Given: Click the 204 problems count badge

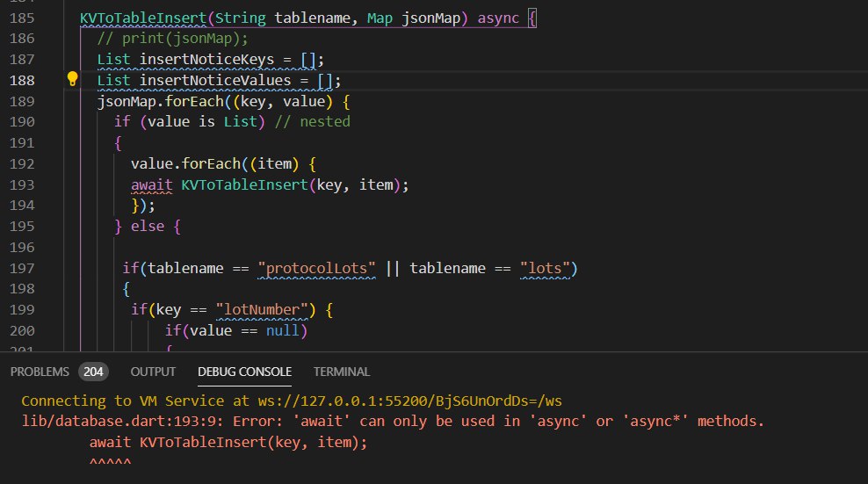Looking at the screenshot, I should (x=93, y=372).
